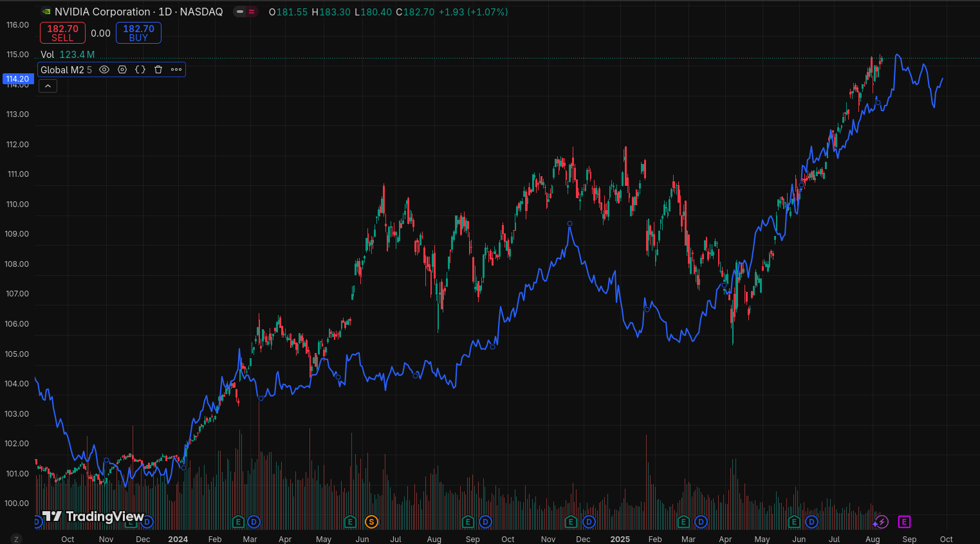Click the pink approximate-data indicator in the pill
The height and width of the screenshot is (544, 980).
tap(252, 12)
